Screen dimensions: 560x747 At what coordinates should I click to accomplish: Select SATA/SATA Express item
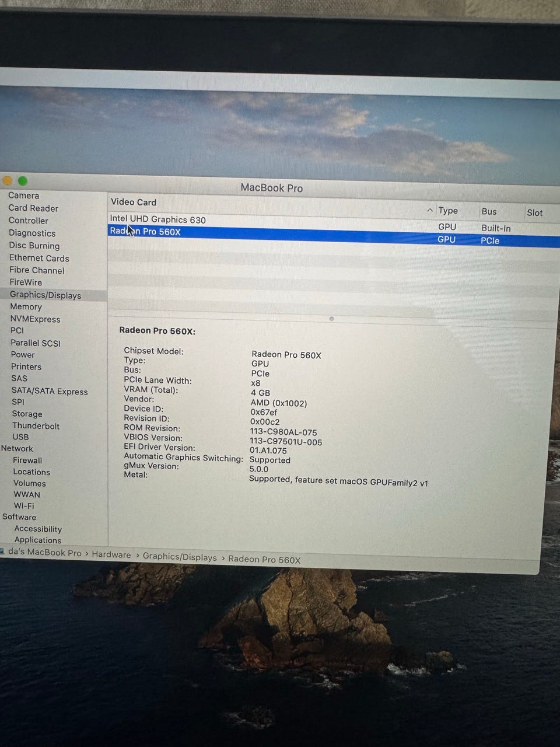(50, 392)
